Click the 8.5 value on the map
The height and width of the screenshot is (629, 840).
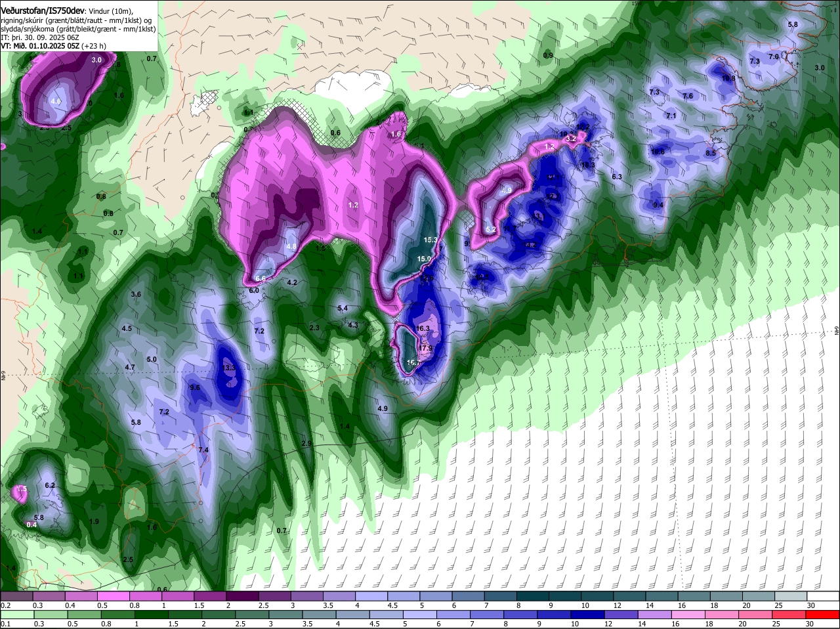pyautogui.click(x=711, y=154)
